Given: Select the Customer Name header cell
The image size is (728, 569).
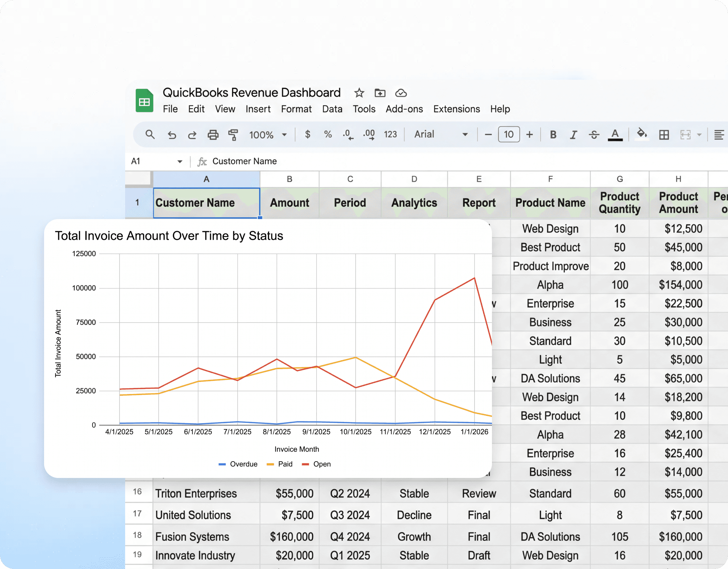Looking at the screenshot, I should tap(207, 203).
